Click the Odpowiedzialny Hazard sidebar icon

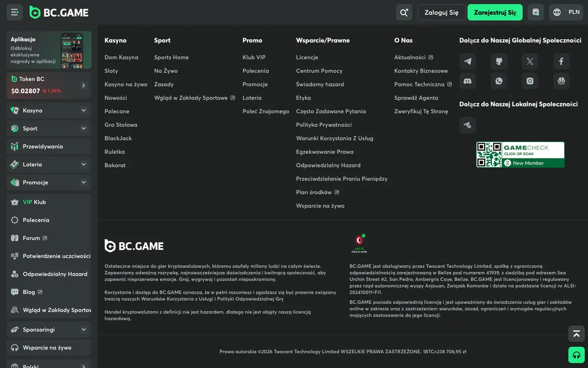[x=15, y=274]
